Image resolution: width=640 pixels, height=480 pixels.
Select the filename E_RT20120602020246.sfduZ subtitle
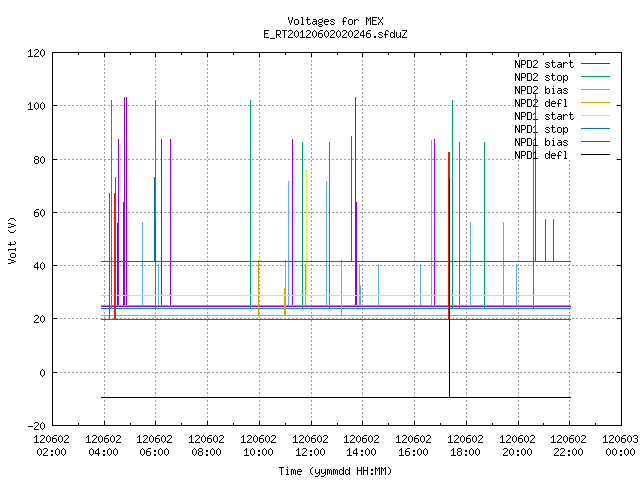pos(335,34)
